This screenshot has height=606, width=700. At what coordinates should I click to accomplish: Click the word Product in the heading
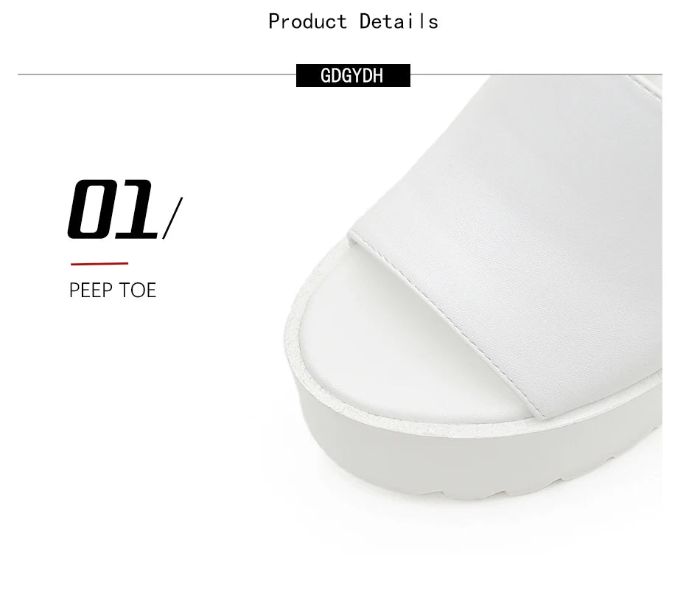[307, 21]
